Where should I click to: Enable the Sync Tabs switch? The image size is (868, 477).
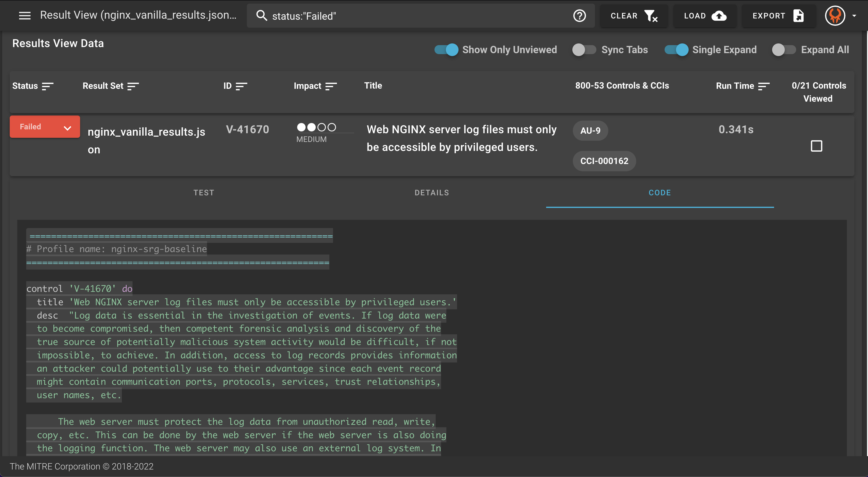pos(584,50)
